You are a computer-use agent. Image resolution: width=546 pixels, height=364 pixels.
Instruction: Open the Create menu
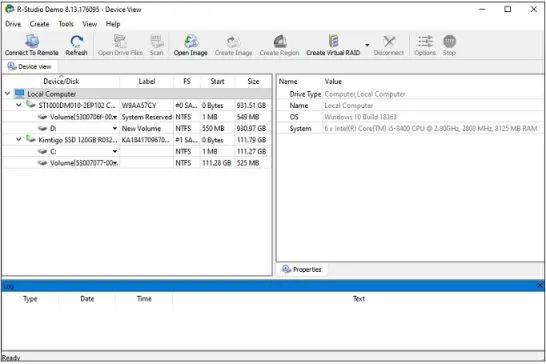(x=39, y=24)
